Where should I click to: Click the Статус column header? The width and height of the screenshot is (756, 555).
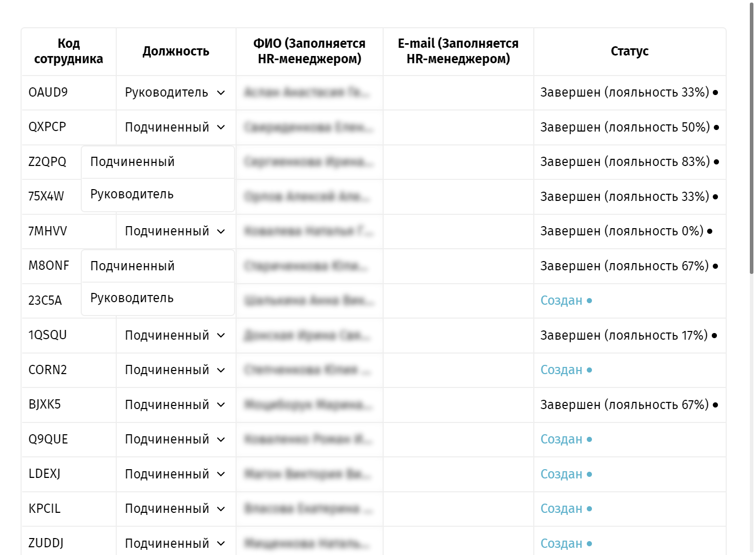[x=629, y=51]
